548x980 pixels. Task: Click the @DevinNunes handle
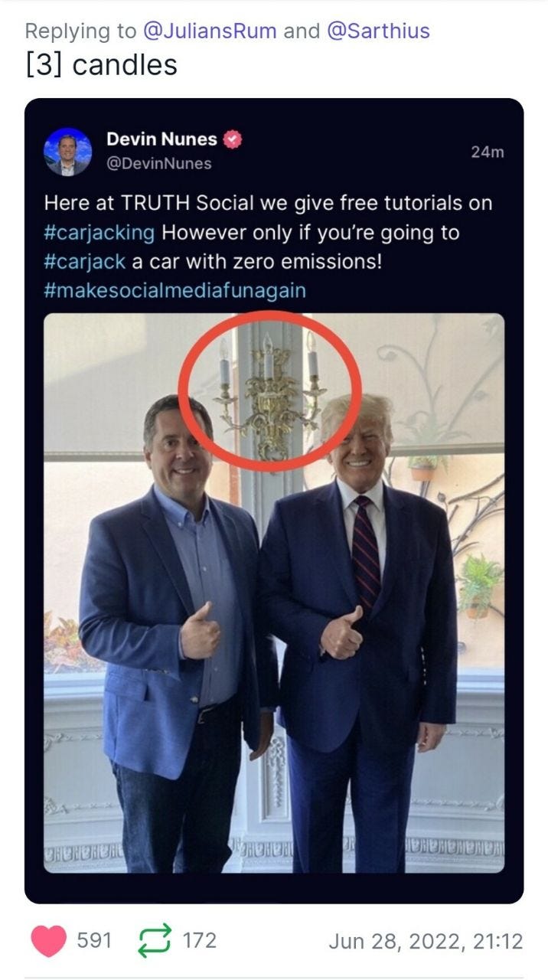tap(159, 164)
